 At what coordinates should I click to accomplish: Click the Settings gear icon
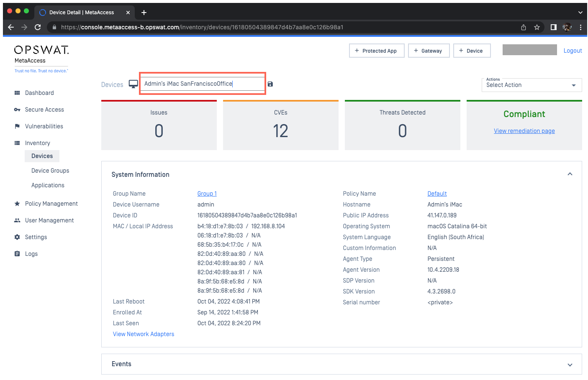[x=17, y=237]
